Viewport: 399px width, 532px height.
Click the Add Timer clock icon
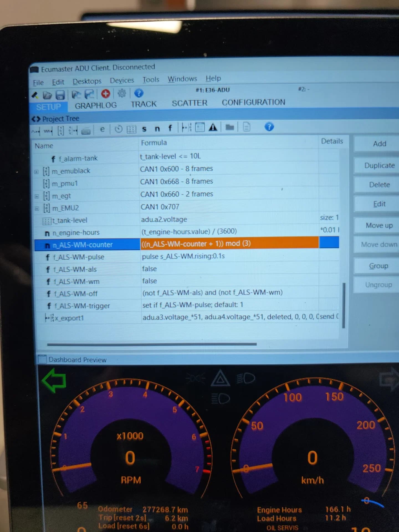point(119,129)
